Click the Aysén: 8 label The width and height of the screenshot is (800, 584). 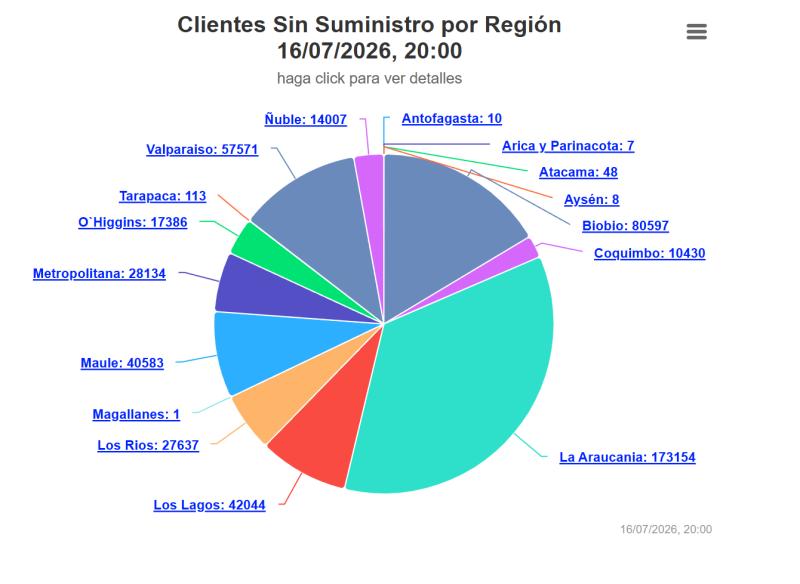(x=591, y=199)
